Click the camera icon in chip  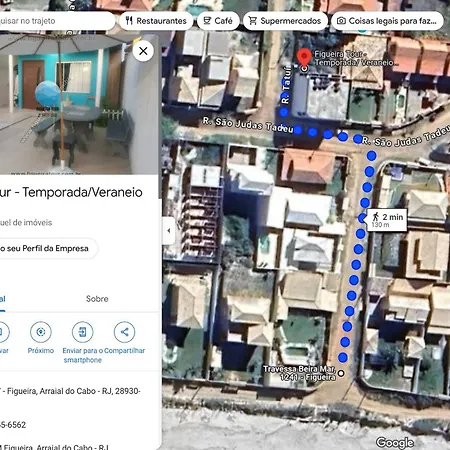(341, 21)
